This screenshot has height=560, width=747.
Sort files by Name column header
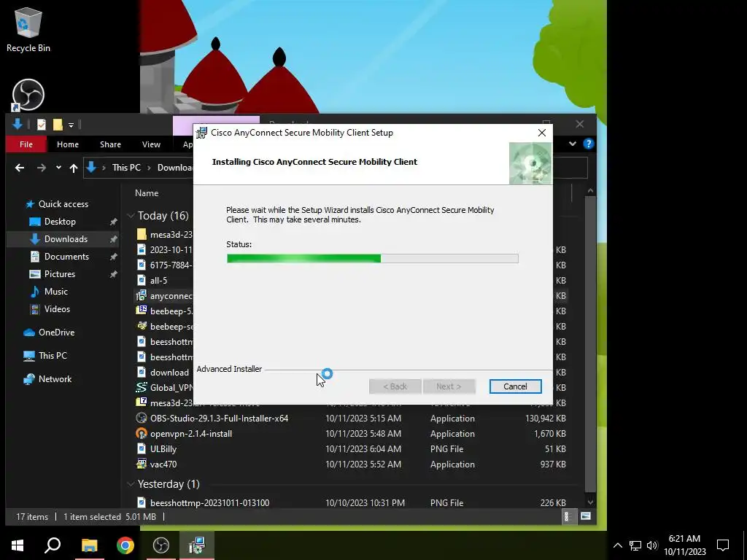pyautogui.click(x=147, y=192)
